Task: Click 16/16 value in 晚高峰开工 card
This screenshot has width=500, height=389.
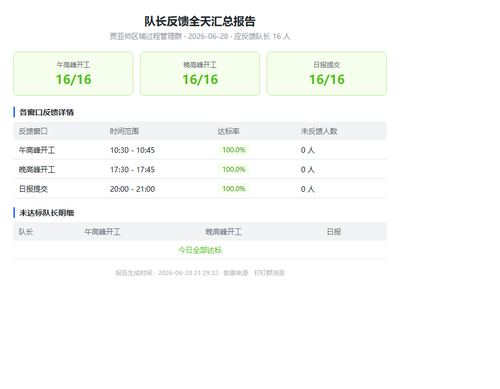Action: click(x=200, y=80)
